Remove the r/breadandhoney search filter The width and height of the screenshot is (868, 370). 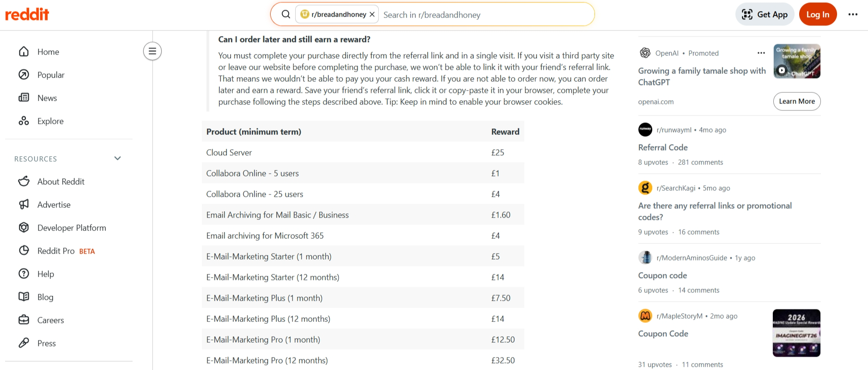tap(372, 14)
